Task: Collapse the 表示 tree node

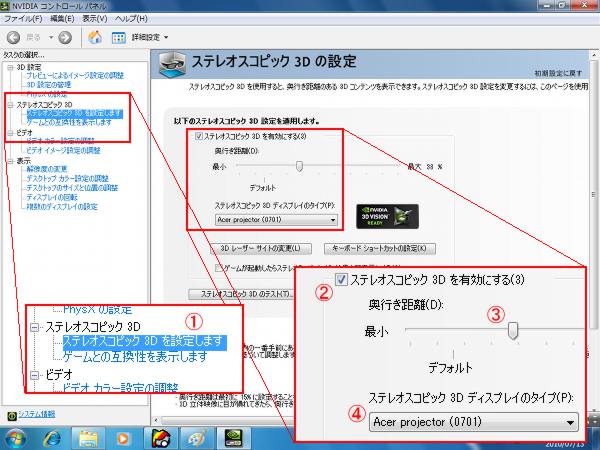Action: pos(10,161)
